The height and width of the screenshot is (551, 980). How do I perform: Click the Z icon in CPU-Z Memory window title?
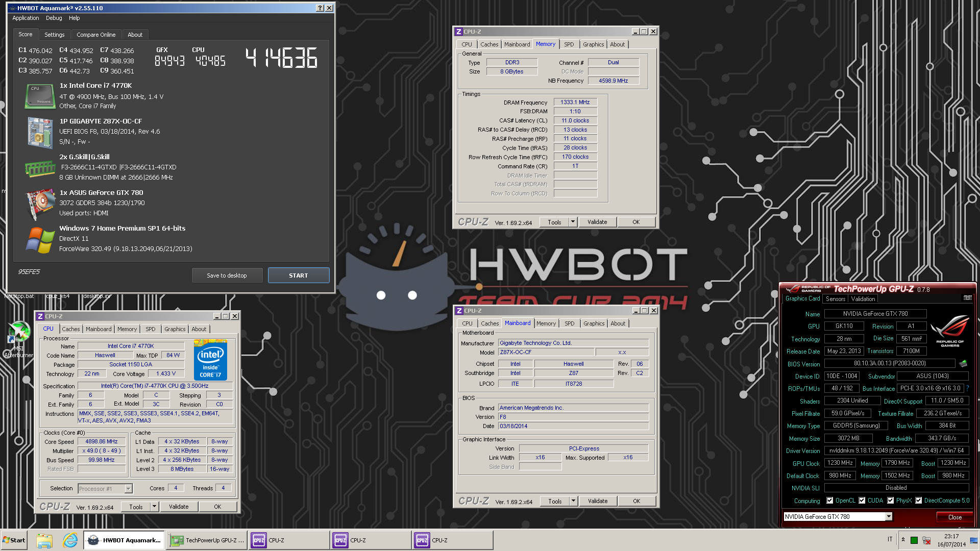pyautogui.click(x=459, y=32)
